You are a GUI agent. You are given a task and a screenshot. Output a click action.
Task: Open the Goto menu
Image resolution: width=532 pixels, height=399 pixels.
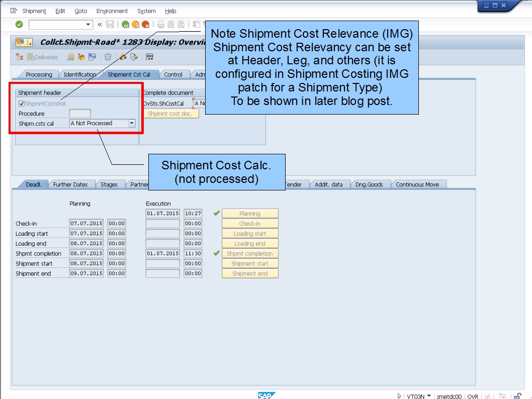coord(81,11)
